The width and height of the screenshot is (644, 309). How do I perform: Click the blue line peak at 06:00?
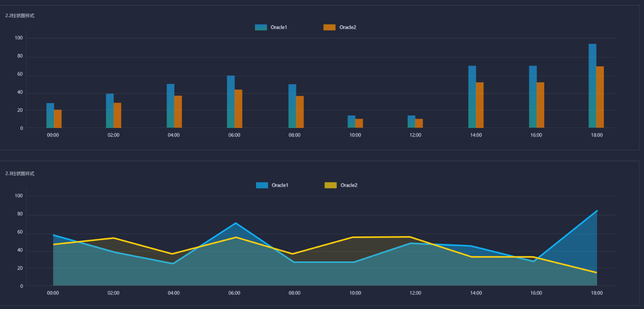pos(236,223)
